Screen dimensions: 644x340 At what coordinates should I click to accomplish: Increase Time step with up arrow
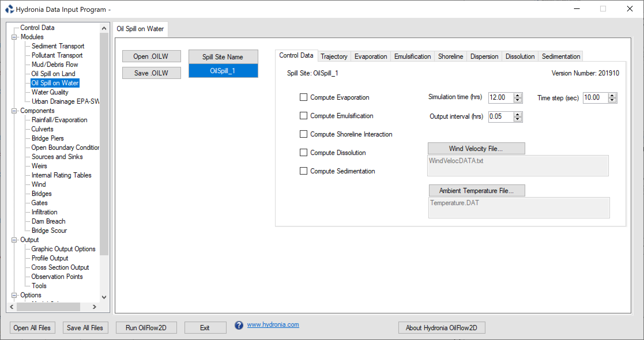[612, 95]
